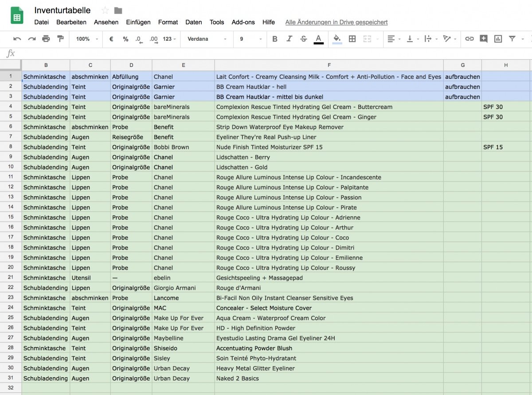Select row 8 header

coord(11,147)
